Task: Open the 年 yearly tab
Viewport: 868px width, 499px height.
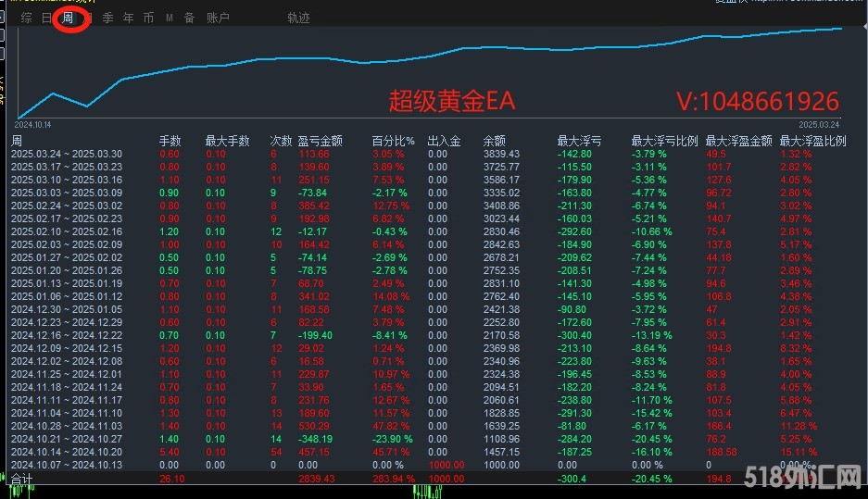Action: coord(128,18)
